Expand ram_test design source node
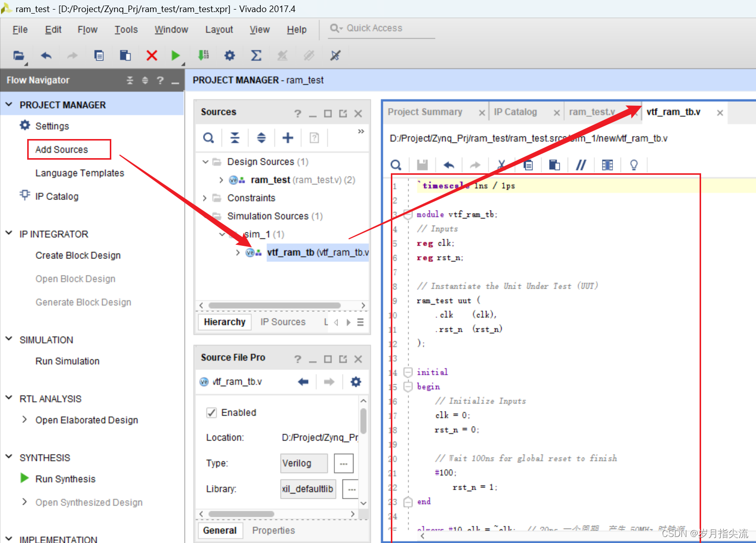The width and height of the screenshot is (756, 543). click(221, 180)
